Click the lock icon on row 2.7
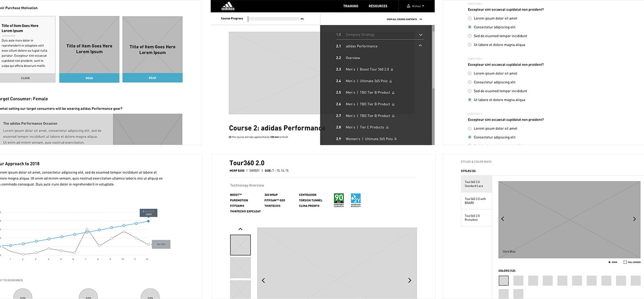The width and height of the screenshot is (644, 299). click(393, 116)
